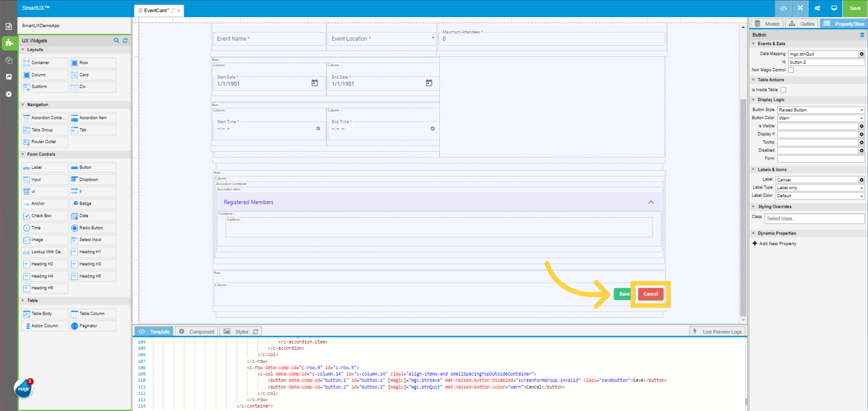Click the End Time clock icon

(433, 129)
